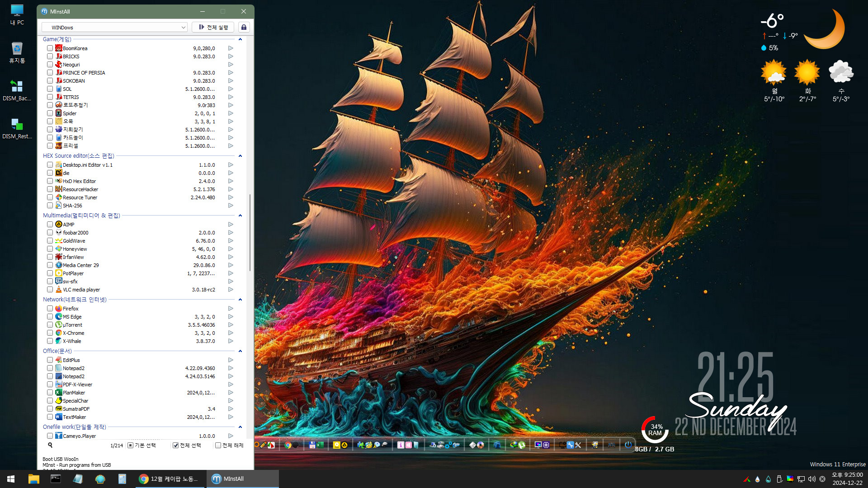868x488 pixels.
Task: Click the VLC media player cone icon
Action: (x=59, y=290)
